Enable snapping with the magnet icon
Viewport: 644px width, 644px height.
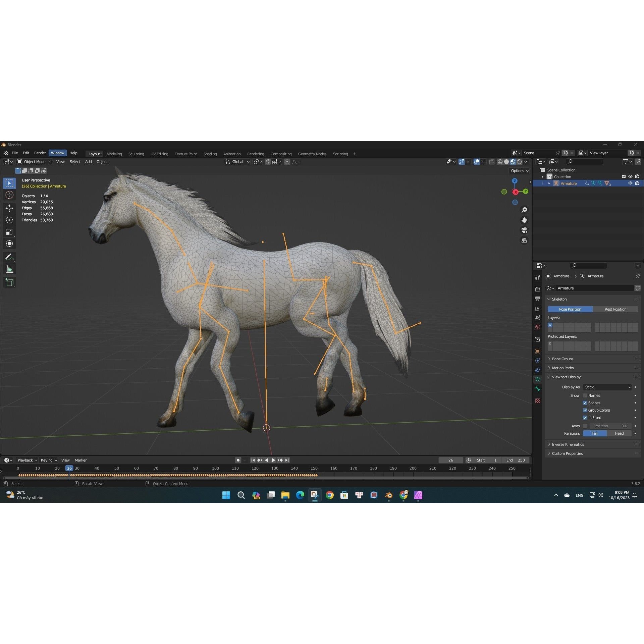coord(268,162)
